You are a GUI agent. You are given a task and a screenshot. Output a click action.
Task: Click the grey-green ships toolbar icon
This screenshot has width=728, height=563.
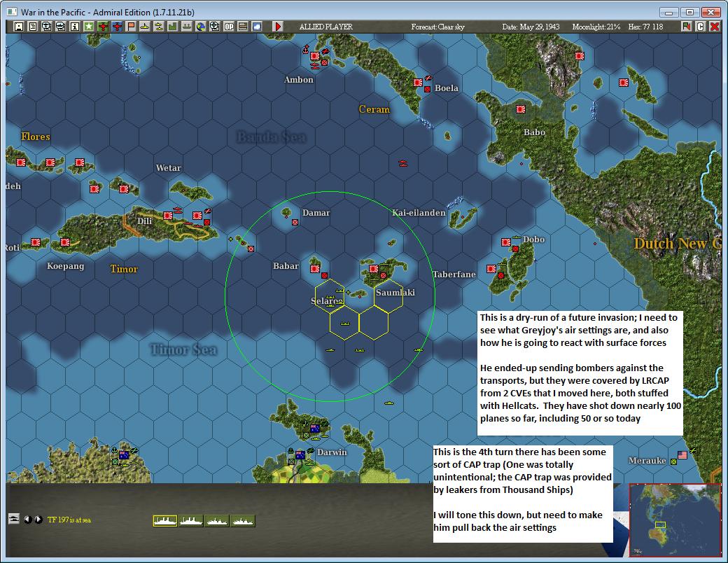[187, 27]
